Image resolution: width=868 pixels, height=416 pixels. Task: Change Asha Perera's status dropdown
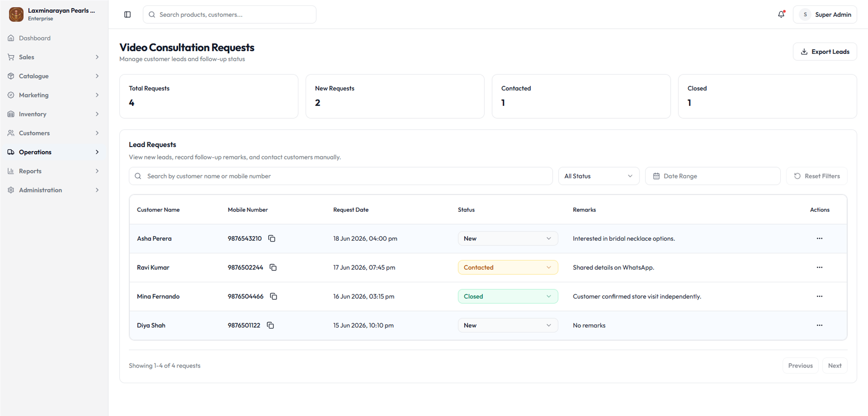point(508,238)
